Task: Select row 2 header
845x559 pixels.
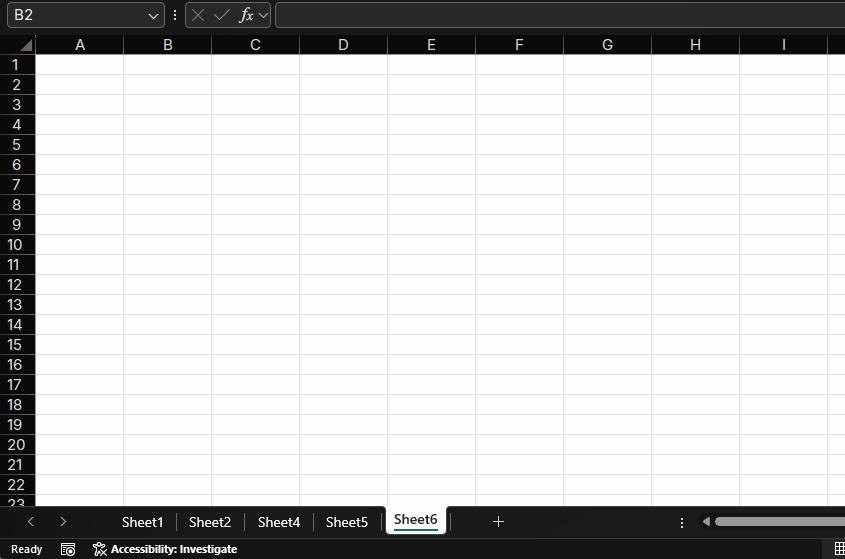Action: point(17,85)
